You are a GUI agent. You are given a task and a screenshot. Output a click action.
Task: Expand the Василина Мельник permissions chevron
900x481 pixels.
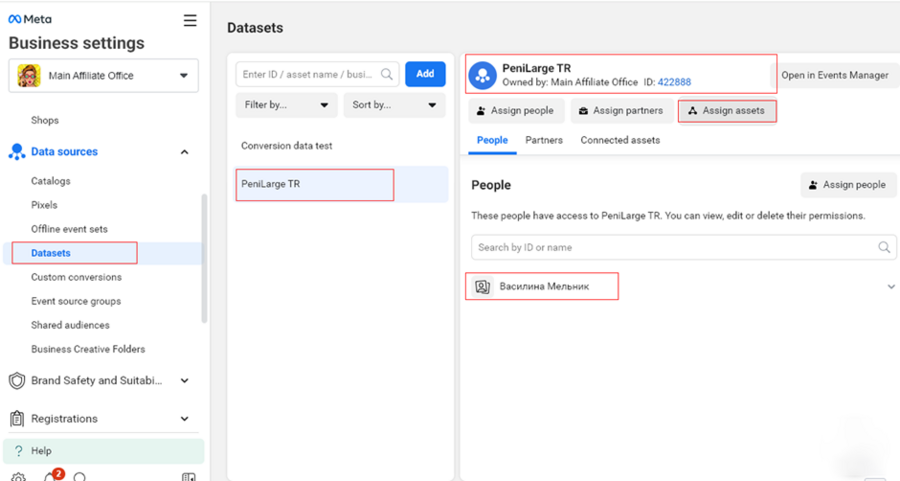coord(891,286)
